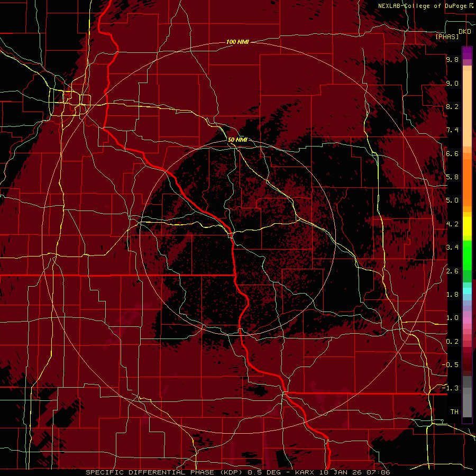This screenshot has height=476, width=476.
Task: Click the 1.0 value on the scale
Action: (x=452, y=318)
